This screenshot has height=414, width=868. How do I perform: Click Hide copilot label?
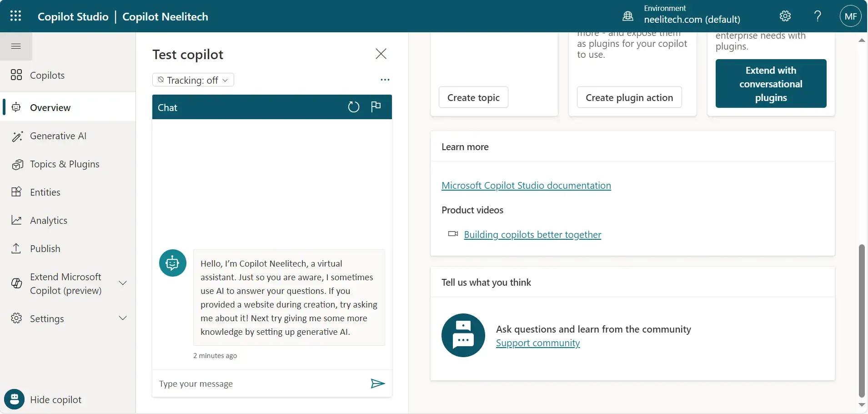point(55,399)
